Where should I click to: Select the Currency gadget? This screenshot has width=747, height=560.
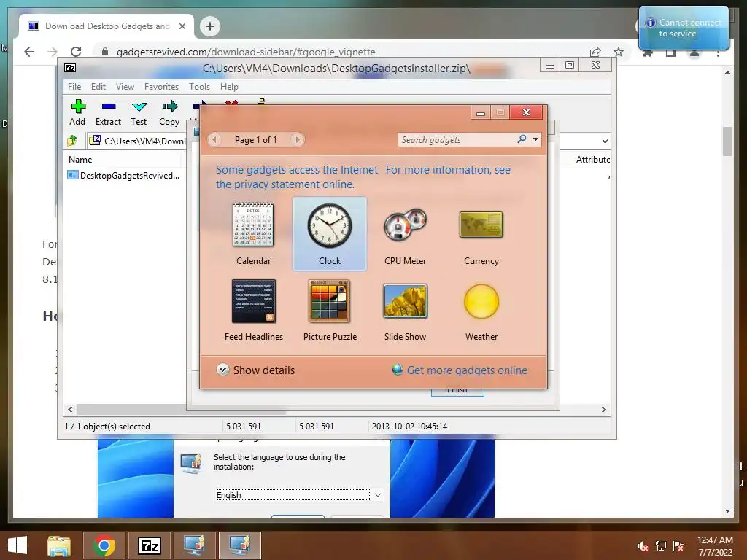(481, 234)
